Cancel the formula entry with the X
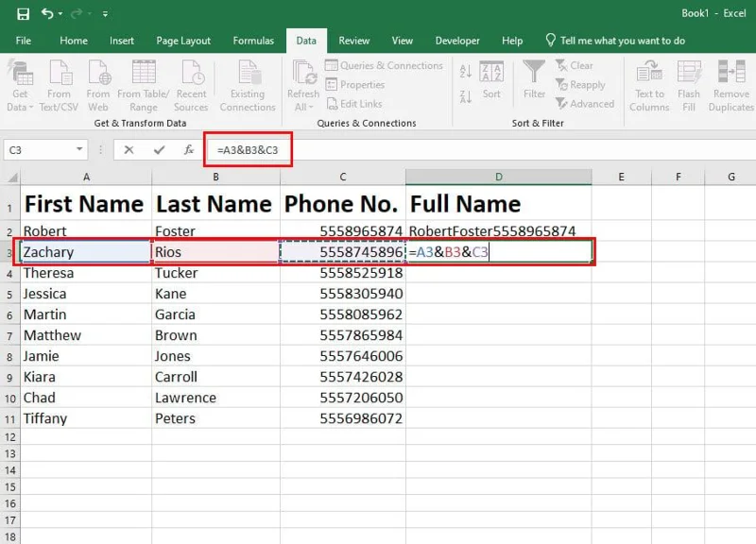This screenshot has height=544, width=756. [x=129, y=150]
